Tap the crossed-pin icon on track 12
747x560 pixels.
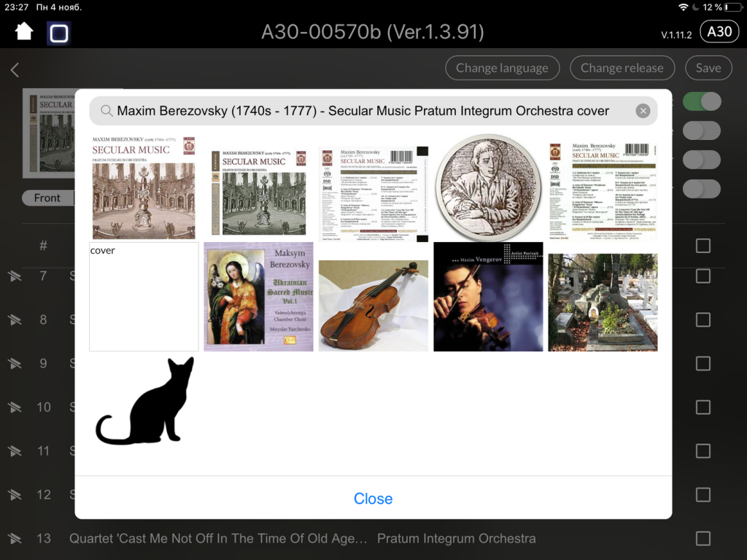point(15,495)
